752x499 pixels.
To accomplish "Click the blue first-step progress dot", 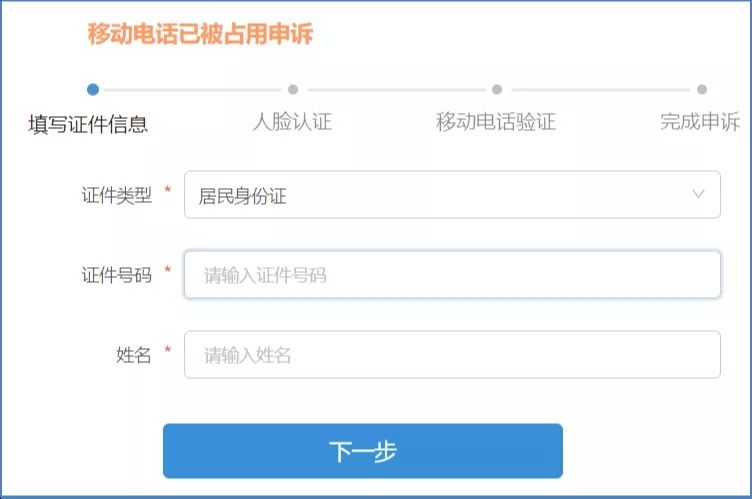I will click(93, 89).
